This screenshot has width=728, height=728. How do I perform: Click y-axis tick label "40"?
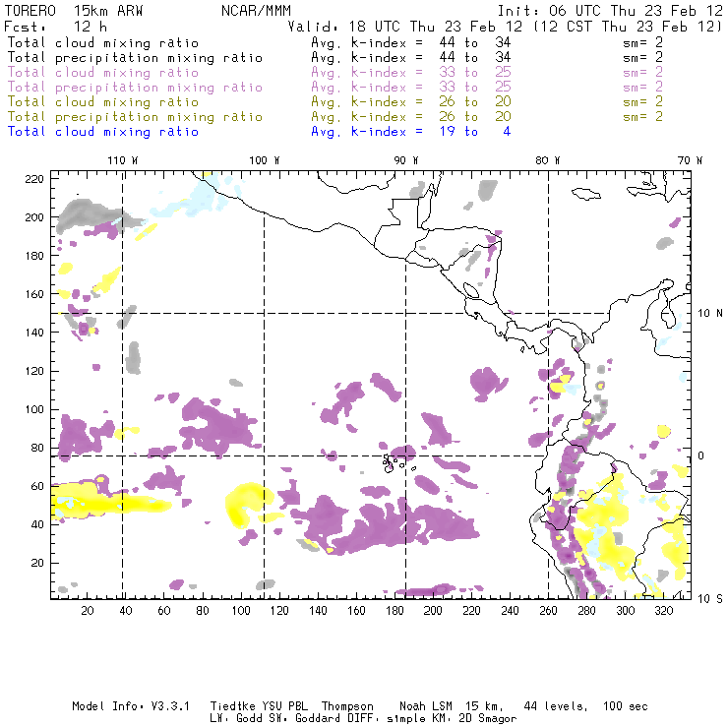(x=37, y=524)
